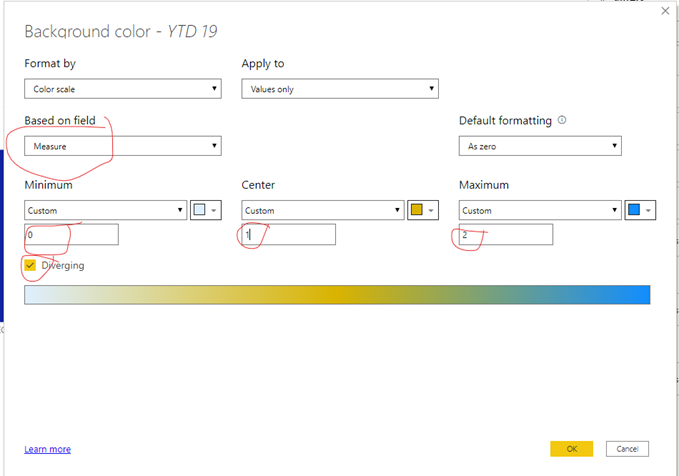The height and width of the screenshot is (476, 679).
Task: Open the Format by Color scale dropdown
Action: click(x=123, y=89)
